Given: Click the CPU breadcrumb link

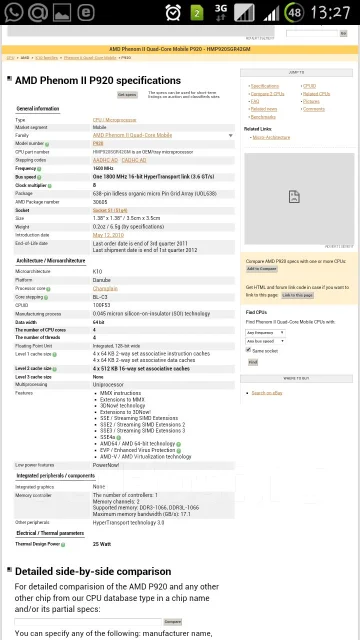Looking at the screenshot, I should point(10,58).
